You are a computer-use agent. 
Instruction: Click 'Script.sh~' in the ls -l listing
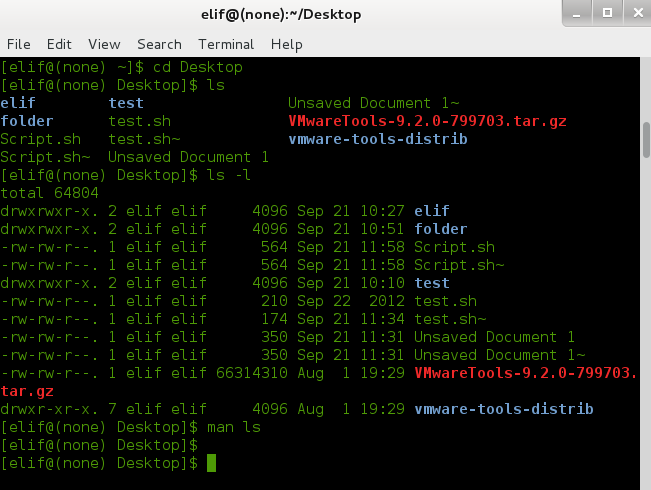pyautogui.click(x=459, y=265)
